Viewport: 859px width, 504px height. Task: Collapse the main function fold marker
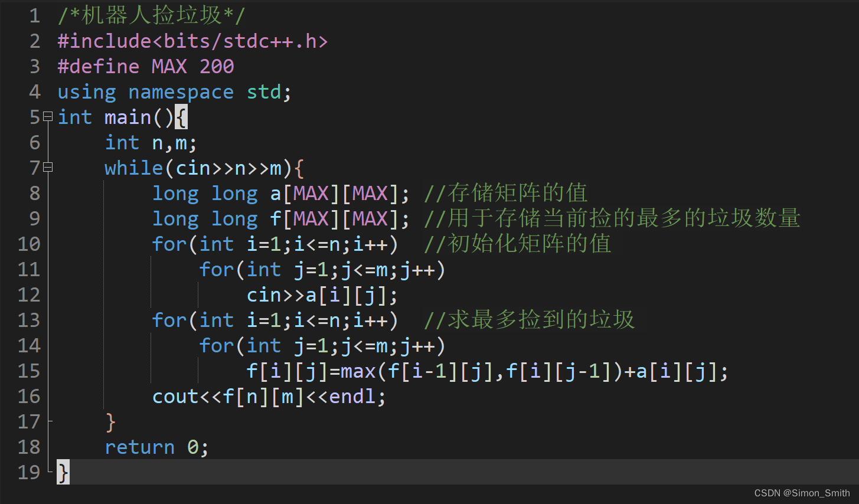coord(48,117)
